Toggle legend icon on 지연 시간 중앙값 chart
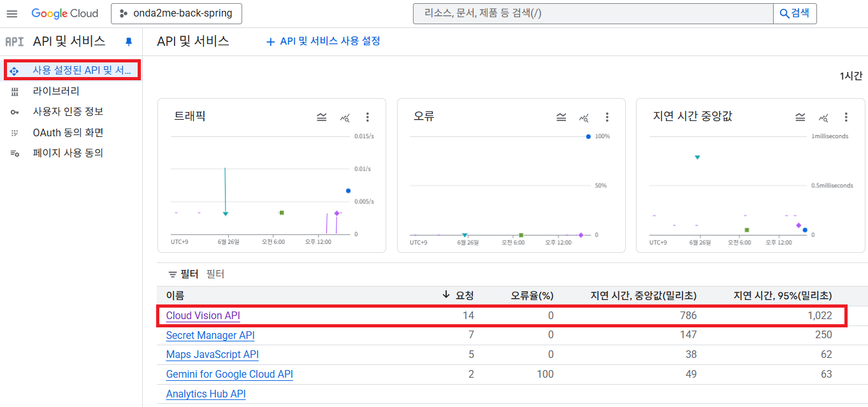Image resolution: width=868 pixels, height=407 pixels. click(800, 117)
